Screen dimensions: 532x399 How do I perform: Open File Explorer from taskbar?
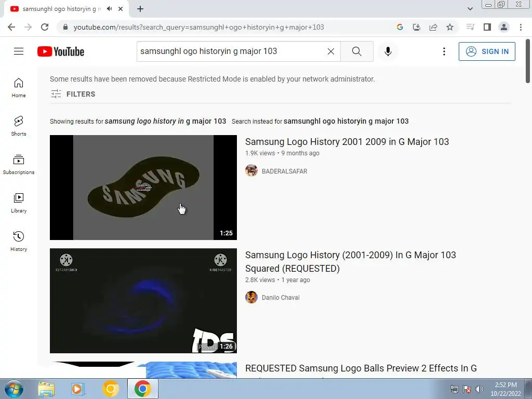(x=46, y=389)
